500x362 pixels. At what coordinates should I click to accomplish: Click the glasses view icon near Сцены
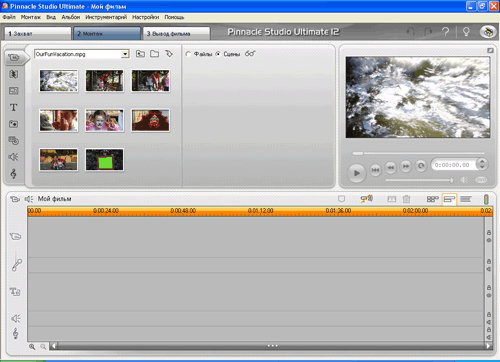click(x=250, y=53)
